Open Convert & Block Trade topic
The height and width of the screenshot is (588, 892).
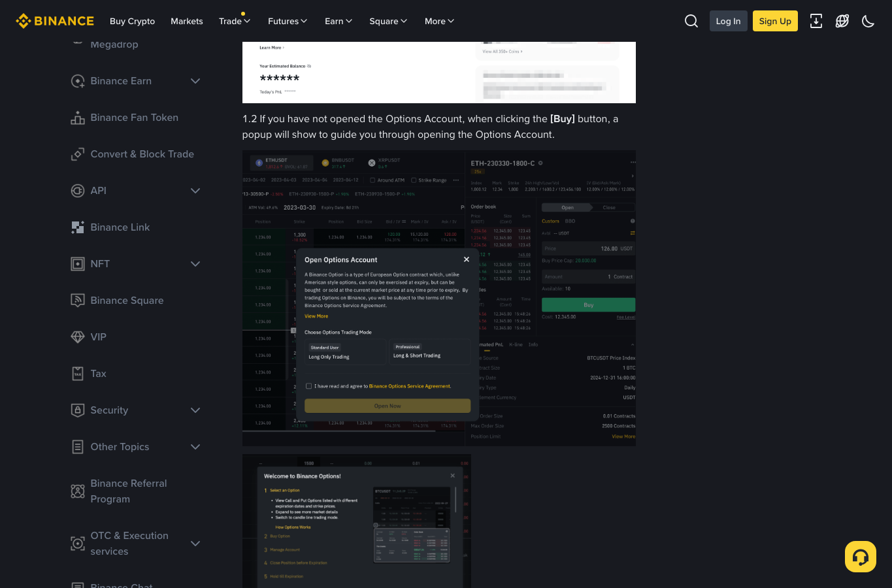(x=142, y=154)
